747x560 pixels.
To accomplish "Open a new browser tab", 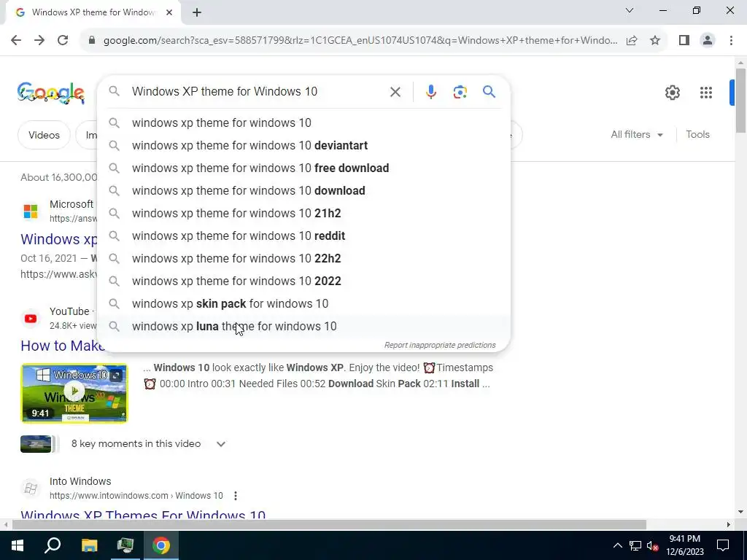I will [x=197, y=13].
